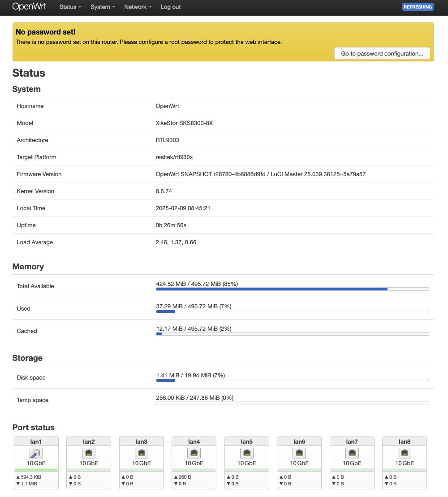Select the model value XikeStor SKS8300-8X
Viewport: 448px width, 497px height.
tap(184, 123)
